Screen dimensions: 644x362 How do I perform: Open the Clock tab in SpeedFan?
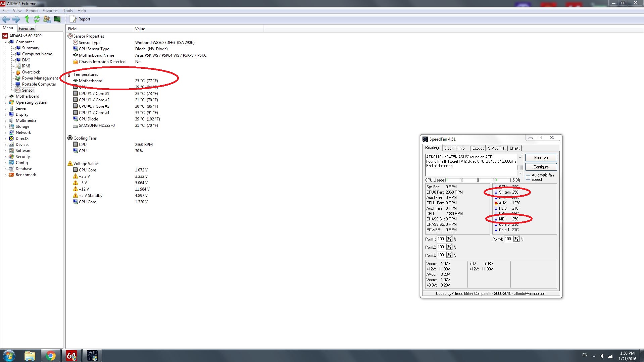coord(449,148)
